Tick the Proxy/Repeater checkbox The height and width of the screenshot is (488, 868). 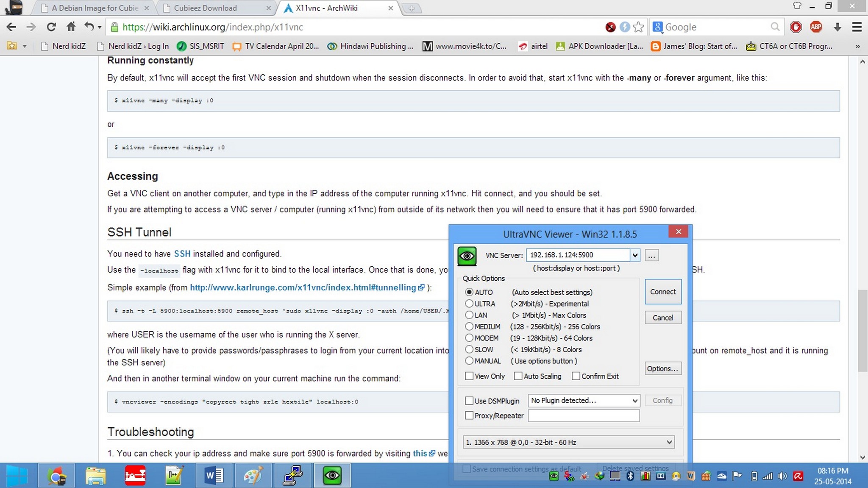coord(469,415)
